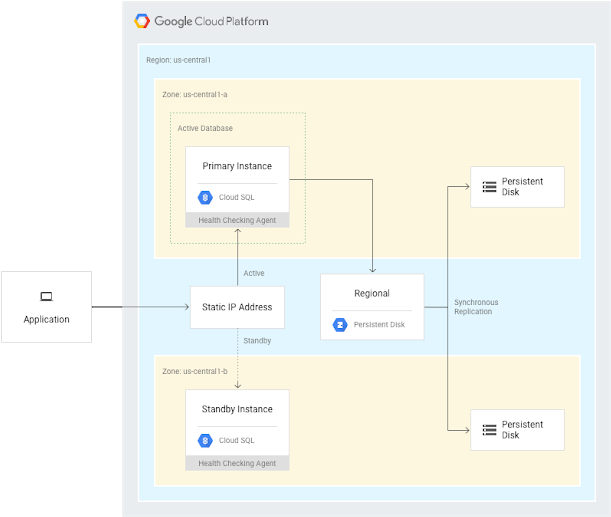
Task: Click the Regional heading in the center box
Action: click(372, 293)
